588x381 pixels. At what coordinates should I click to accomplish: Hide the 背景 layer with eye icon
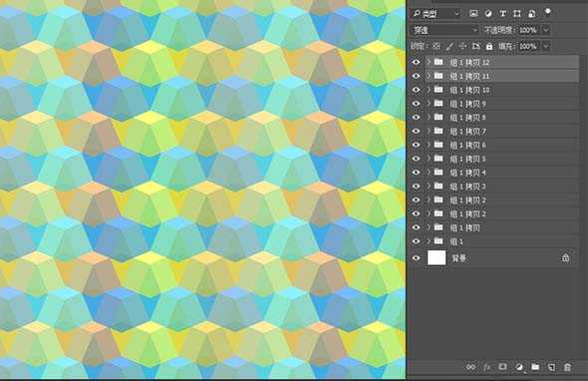[416, 258]
